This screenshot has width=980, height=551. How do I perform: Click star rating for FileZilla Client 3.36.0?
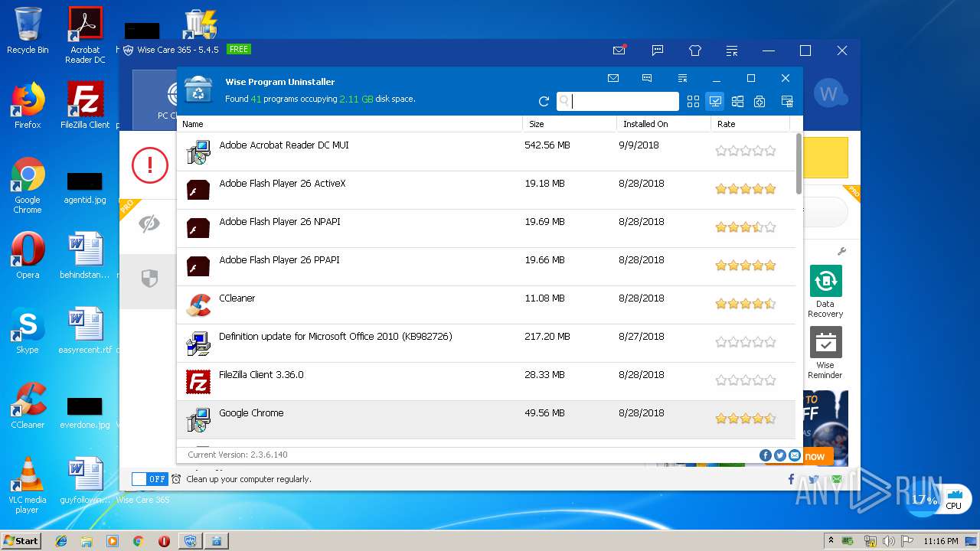[x=746, y=380]
